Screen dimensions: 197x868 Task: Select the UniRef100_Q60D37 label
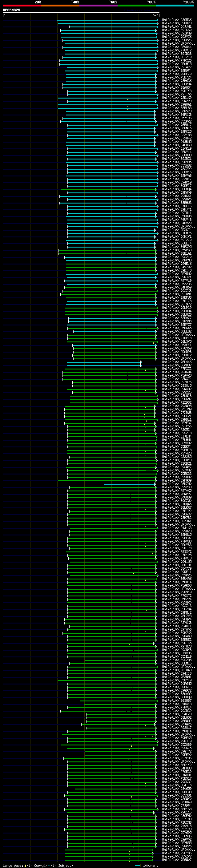[177, 365]
